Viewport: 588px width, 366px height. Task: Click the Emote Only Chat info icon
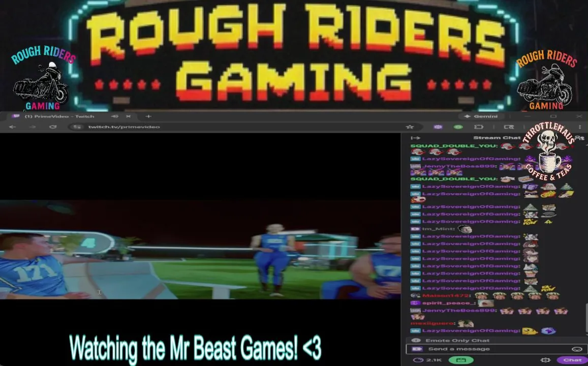tap(416, 341)
